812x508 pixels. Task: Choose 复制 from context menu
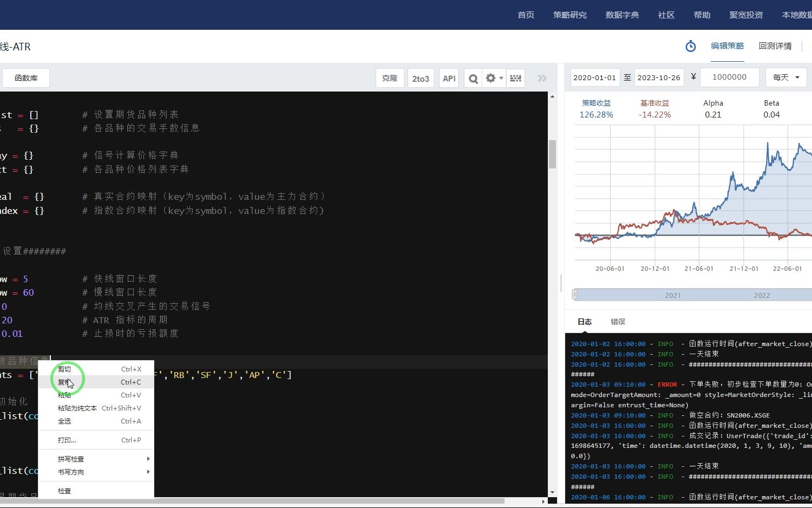click(x=96, y=382)
